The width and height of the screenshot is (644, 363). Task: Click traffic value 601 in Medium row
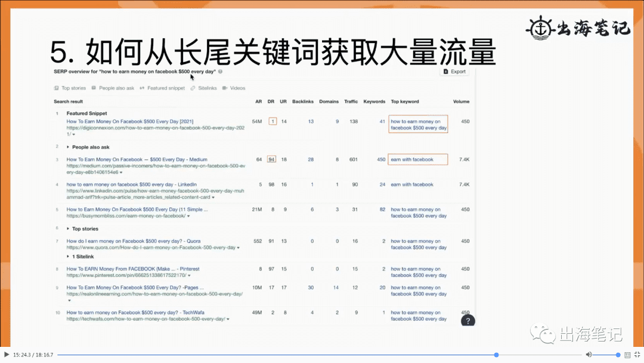pyautogui.click(x=353, y=159)
